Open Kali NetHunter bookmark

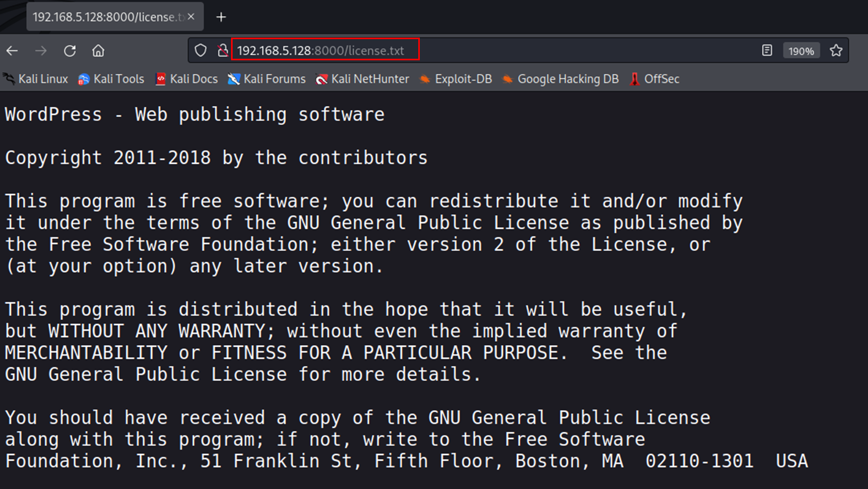(x=363, y=79)
